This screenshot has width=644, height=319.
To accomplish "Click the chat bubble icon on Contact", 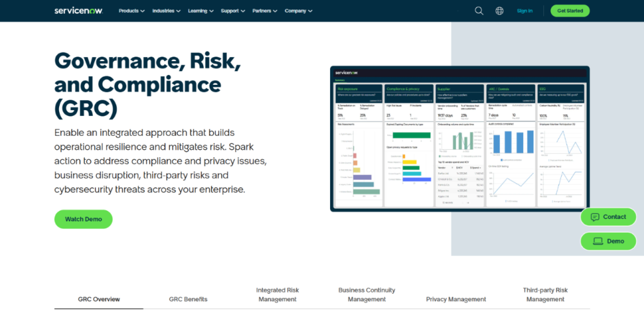I will (595, 217).
